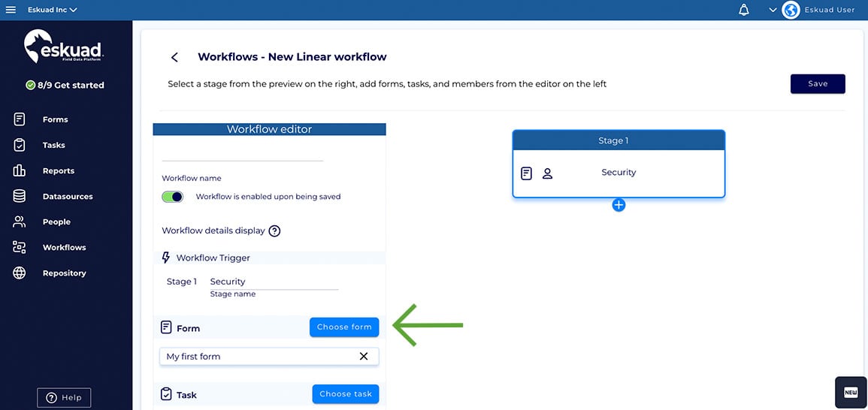This screenshot has height=410, width=868.
Task: Open Workflow details display help icon
Action: pos(274,231)
